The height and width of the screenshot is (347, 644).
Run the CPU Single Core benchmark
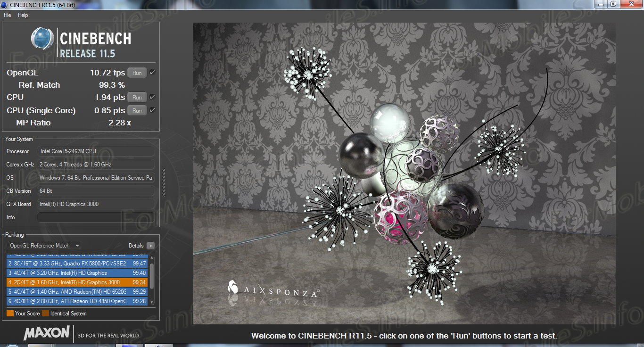[137, 111]
